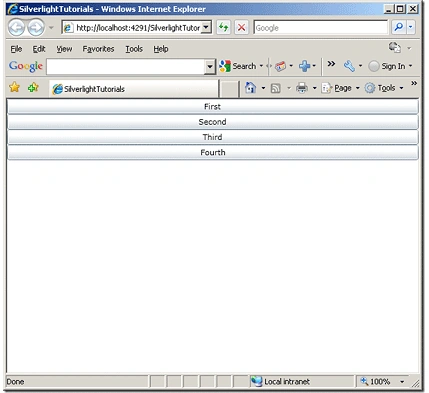Open Favorites Center star icon
Screen dimensions: 429x393
(x=14, y=87)
